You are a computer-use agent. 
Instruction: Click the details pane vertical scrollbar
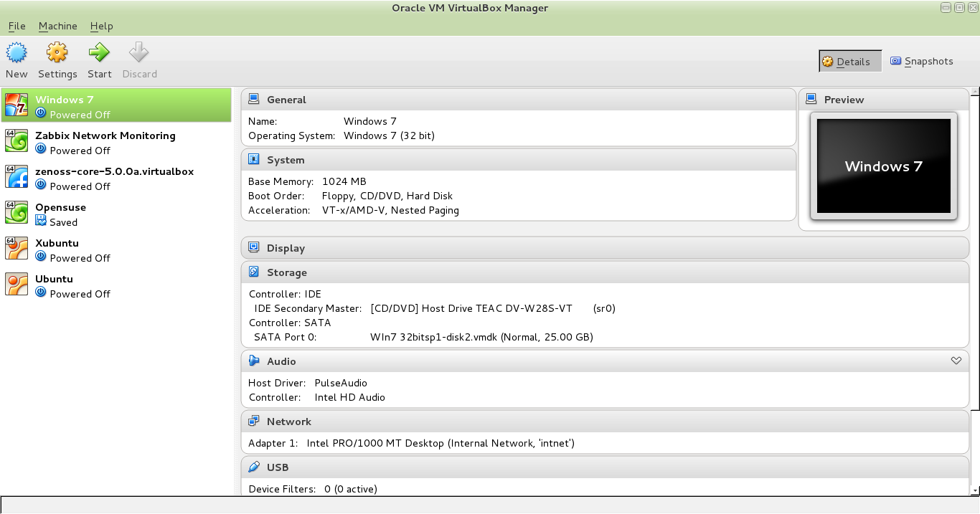[x=974, y=253]
